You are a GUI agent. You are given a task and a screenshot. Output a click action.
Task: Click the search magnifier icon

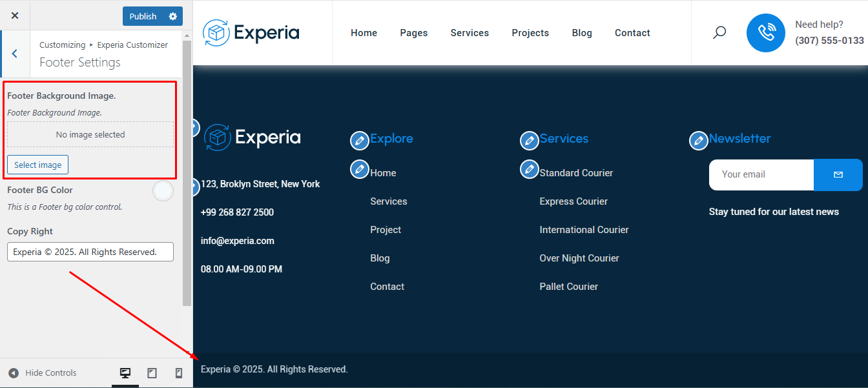click(x=719, y=32)
